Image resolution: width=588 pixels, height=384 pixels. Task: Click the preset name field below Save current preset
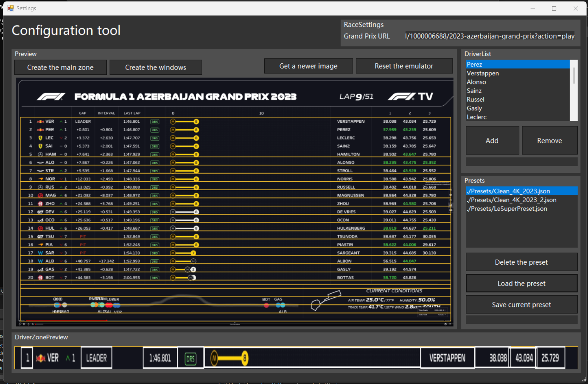coord(521,320)
